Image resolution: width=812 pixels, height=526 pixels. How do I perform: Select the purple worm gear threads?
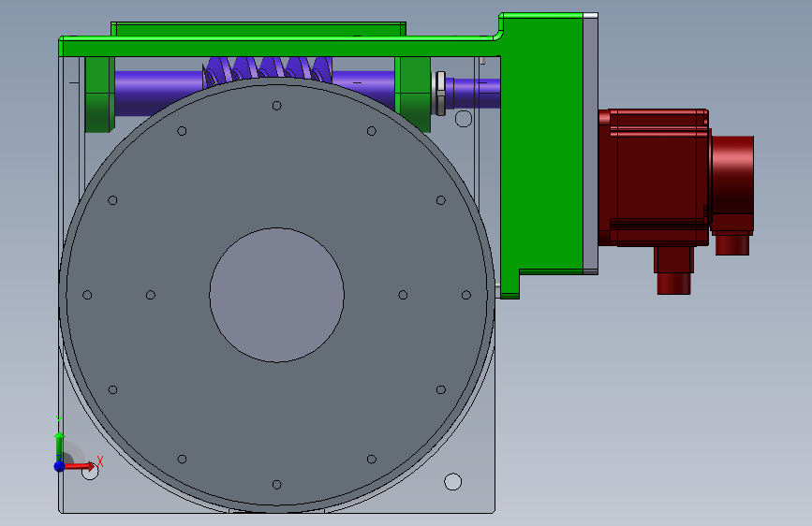click(x=268, y=69)
